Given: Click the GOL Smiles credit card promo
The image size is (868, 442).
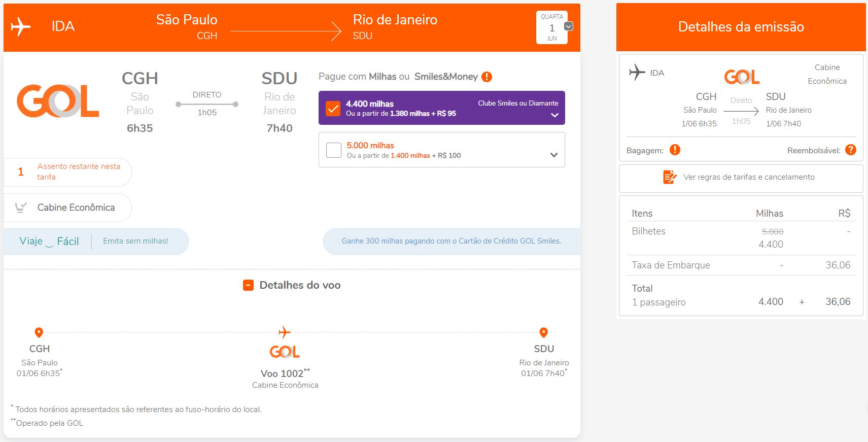Looking at the screenshot, I should coord(451,241).
